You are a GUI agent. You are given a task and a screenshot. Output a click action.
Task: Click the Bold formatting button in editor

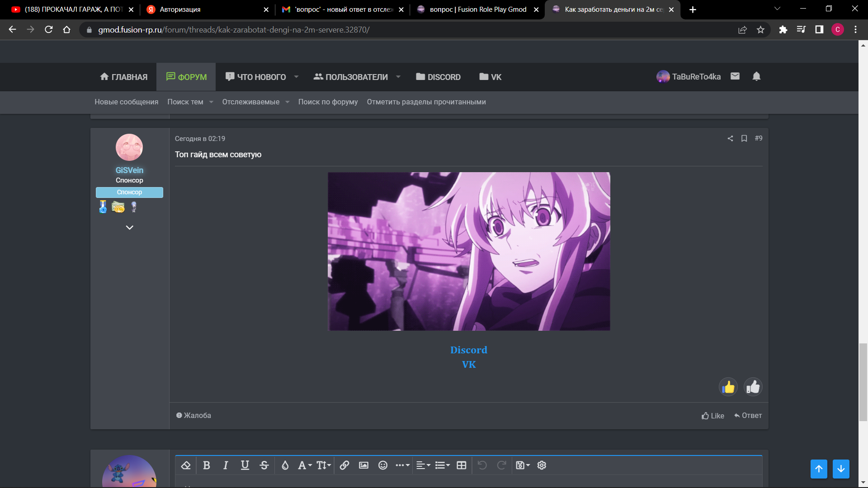pyautogui.click(x=207, y=465)
